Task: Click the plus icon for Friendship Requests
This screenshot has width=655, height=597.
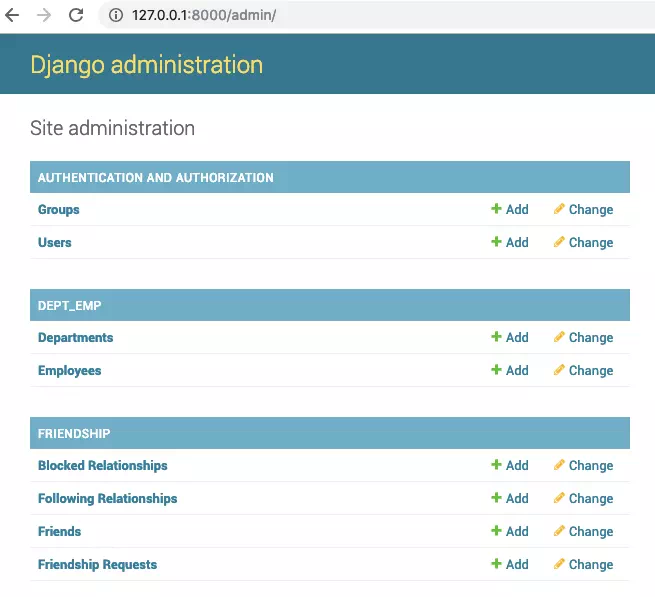Action: pos(496,563)
